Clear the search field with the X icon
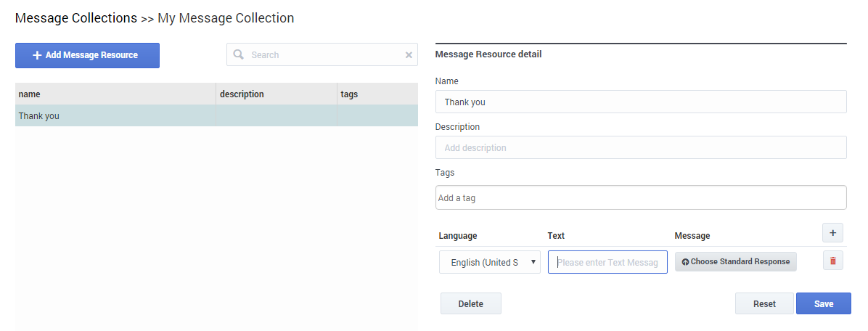This screenshot has width=868, height=331. (409, 55)
